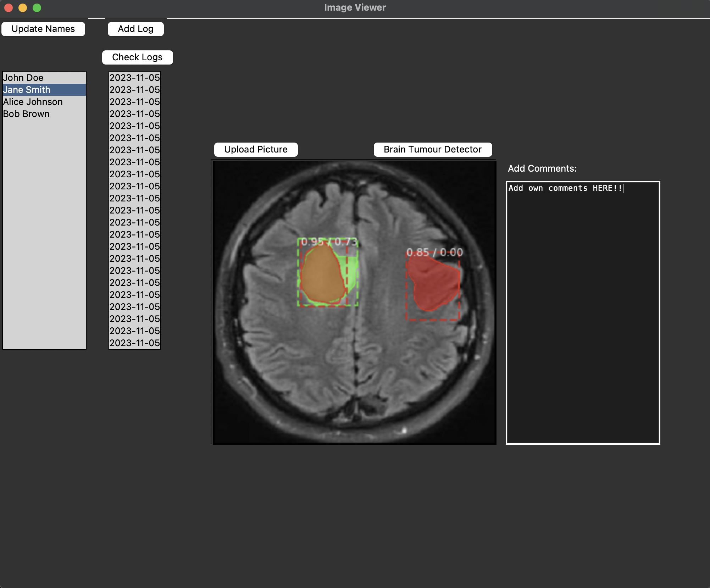This screenshot has height=588, width=710.
Task: Click inside the Add Comments text box
Action: 583,312
